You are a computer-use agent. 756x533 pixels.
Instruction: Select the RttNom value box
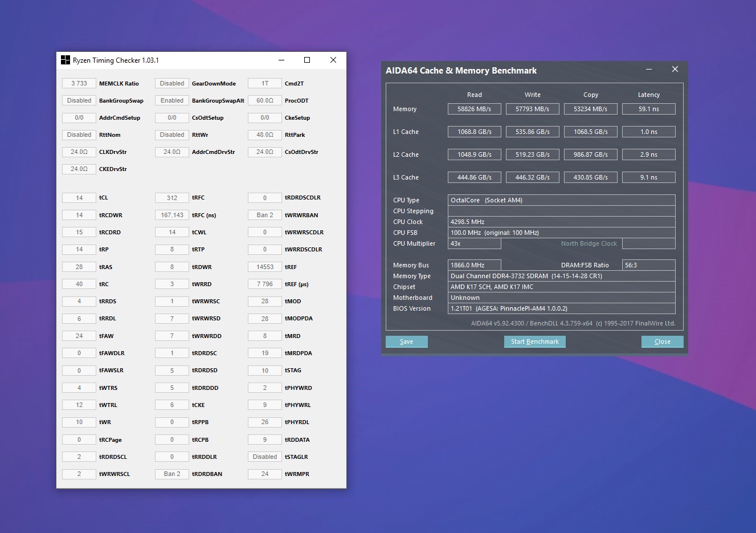pos(79,135)
